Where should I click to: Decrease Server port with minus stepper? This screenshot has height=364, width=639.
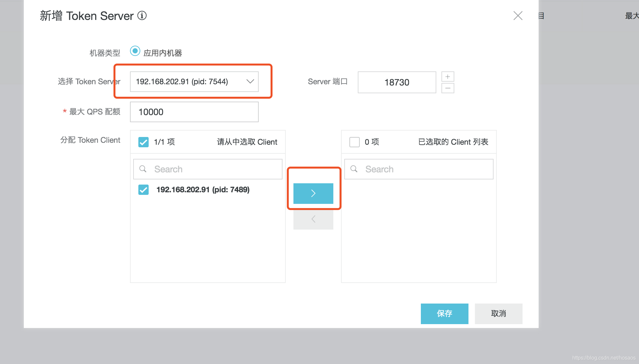pos(448,88)
